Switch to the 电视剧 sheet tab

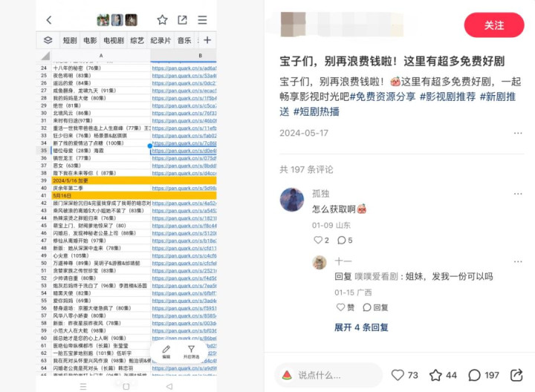point(114,41)
